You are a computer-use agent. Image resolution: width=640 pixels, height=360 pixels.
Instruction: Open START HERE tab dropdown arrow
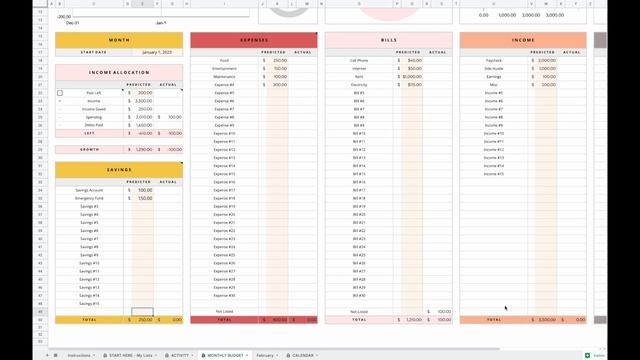click(x=156, y=356)
